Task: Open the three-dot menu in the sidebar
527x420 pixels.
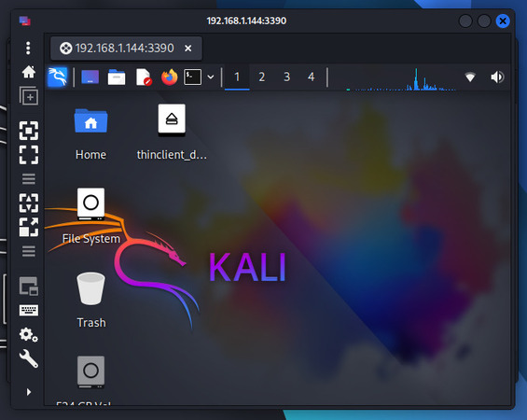Action: pos(28,49)
